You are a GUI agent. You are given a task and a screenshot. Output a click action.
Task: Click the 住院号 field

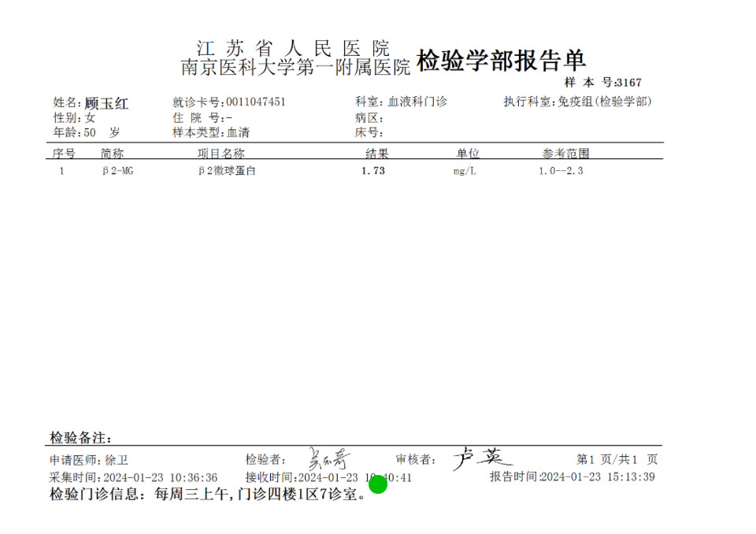coord(202,117)
